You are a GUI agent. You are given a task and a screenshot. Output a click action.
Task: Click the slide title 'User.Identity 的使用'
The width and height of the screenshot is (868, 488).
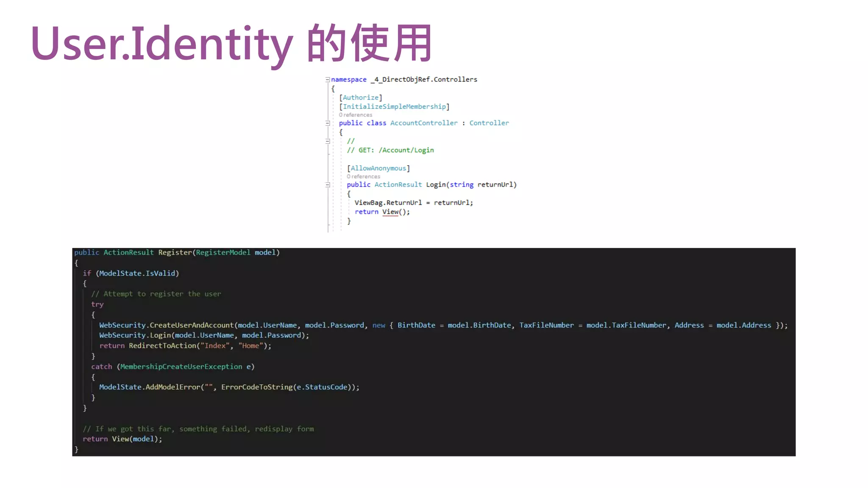[231, 44]
